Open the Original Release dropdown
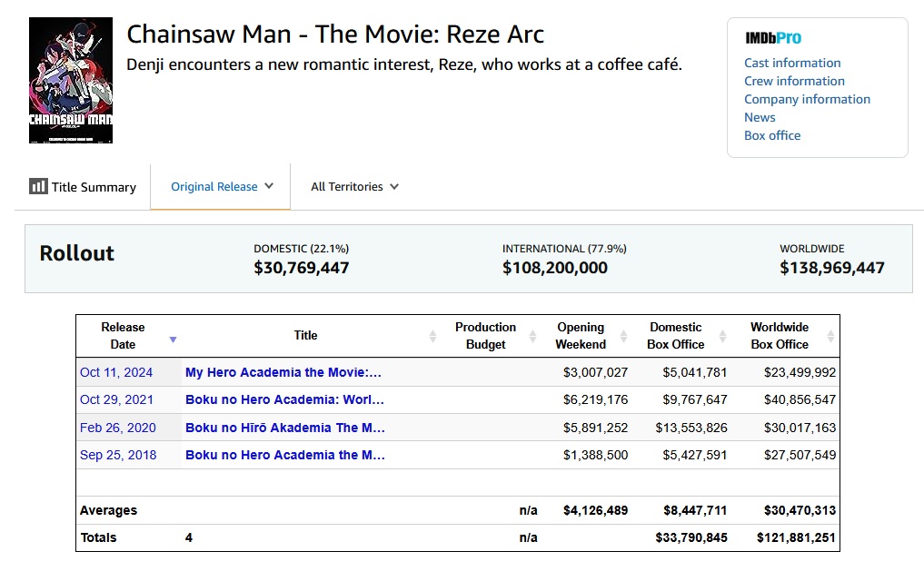Screen dimensions: 924x581 [221, 186]
